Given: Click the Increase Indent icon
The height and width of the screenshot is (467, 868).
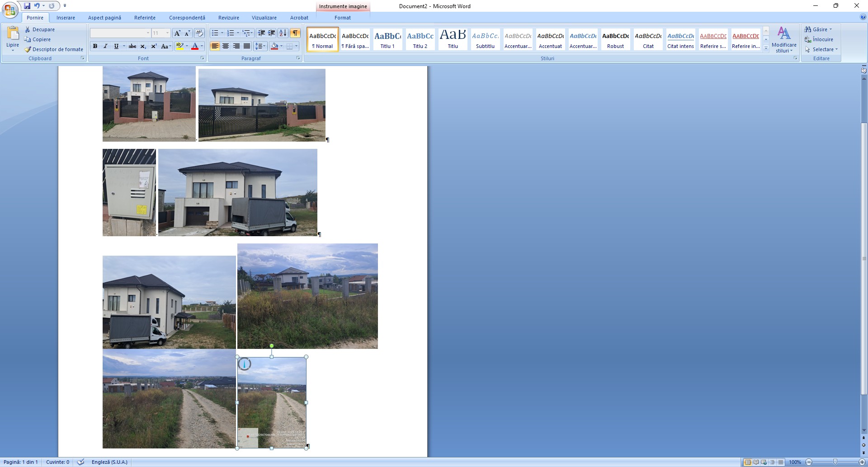Looking at the screenshot, I should click(x=272, y=33).
